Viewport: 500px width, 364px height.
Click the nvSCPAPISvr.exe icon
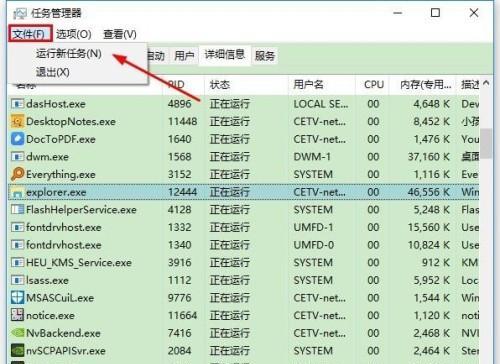pyautogui.click(x=17, y=351)
